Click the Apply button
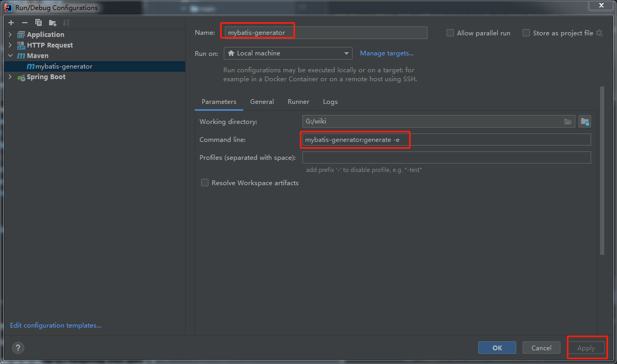 point(586,348)
